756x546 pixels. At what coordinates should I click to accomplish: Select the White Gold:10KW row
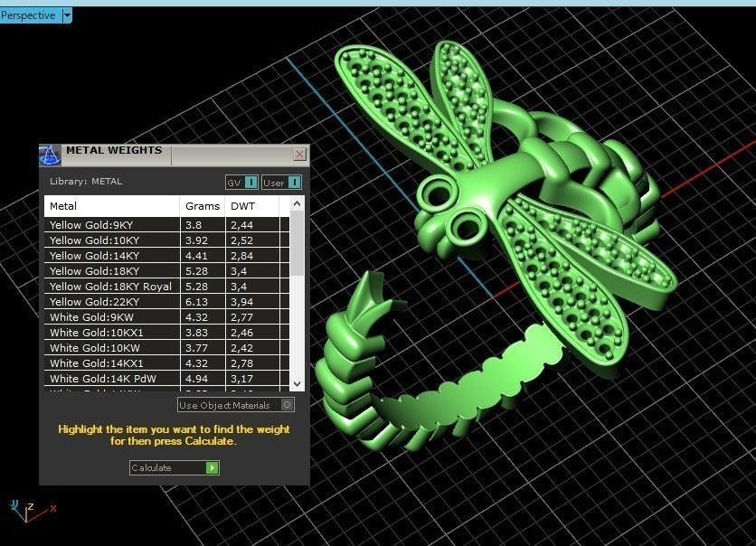(166, 348)
